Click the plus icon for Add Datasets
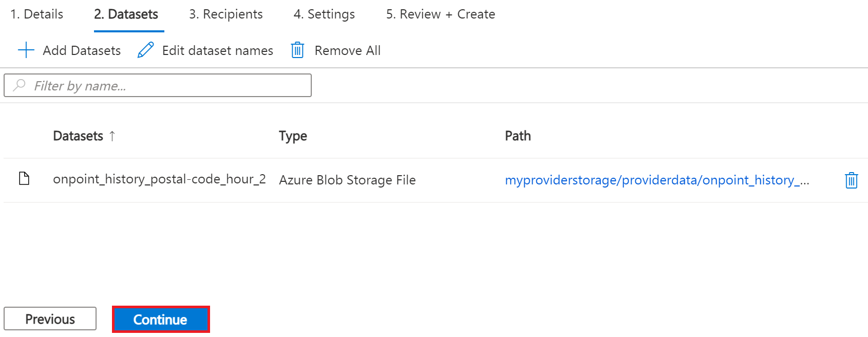 26,50
